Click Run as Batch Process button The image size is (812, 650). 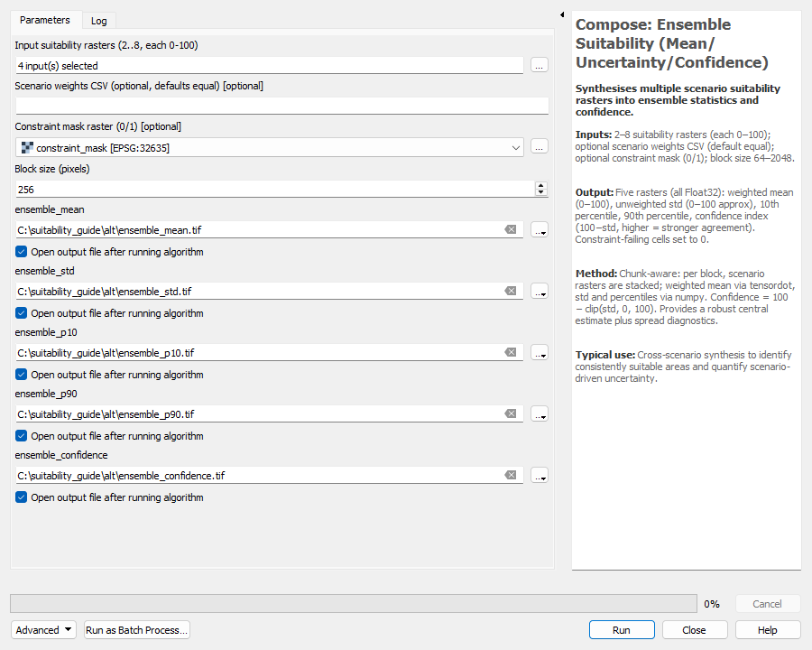(x=137, y=630)
